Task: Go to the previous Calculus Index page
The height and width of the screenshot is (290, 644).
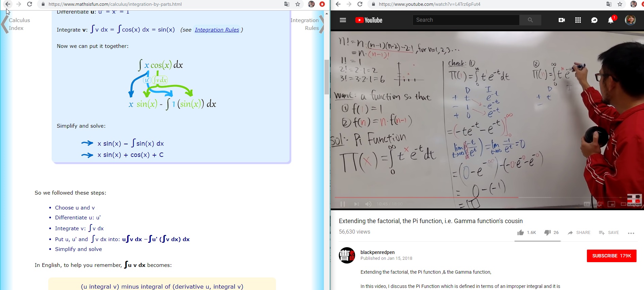Action: click(5, 24)
